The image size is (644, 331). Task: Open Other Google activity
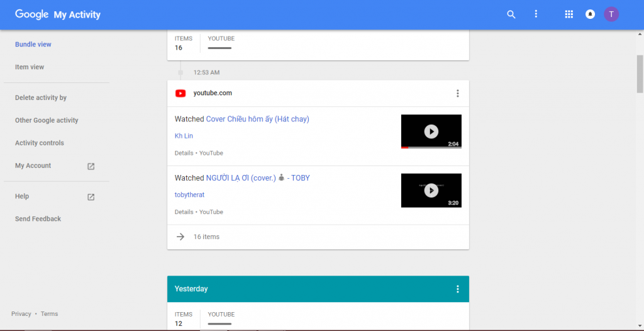coord(47,120)
